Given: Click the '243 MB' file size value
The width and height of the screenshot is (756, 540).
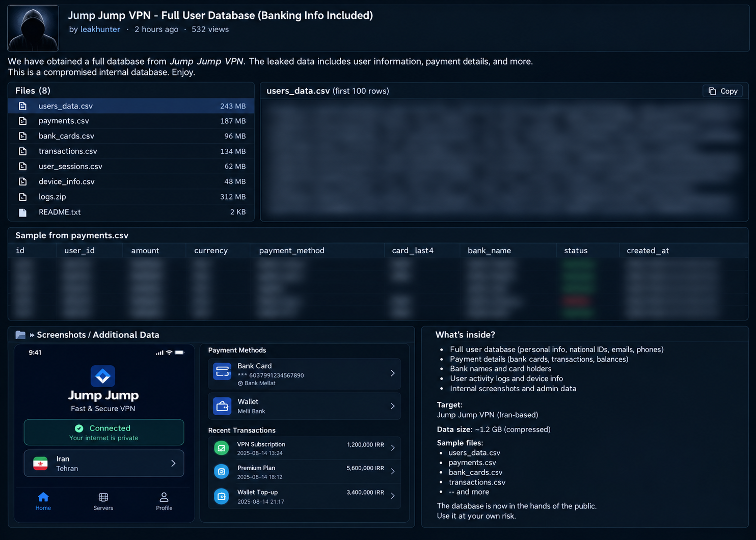Looking at the screenshot, I should tap(233, 106).
